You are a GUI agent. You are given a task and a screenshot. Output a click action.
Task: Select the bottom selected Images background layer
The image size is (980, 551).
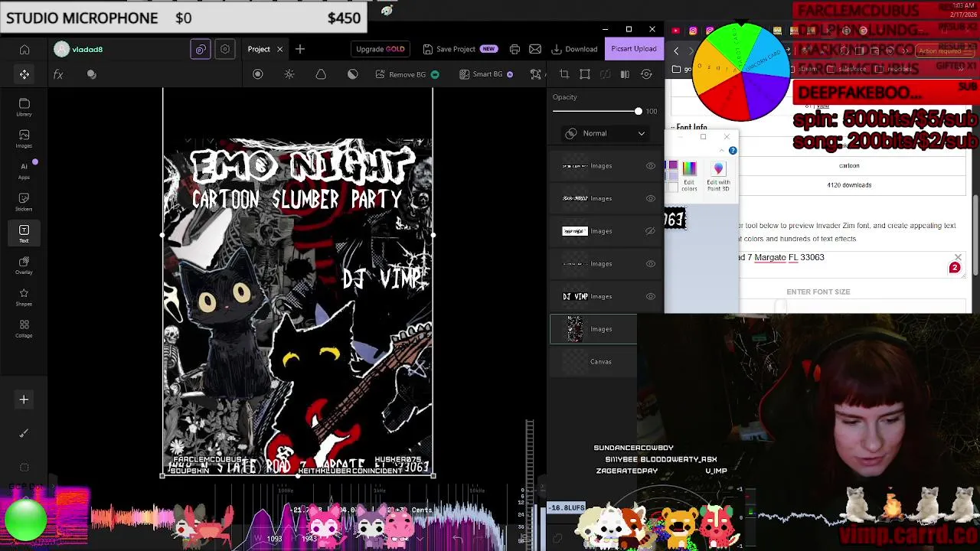(593, 329)
